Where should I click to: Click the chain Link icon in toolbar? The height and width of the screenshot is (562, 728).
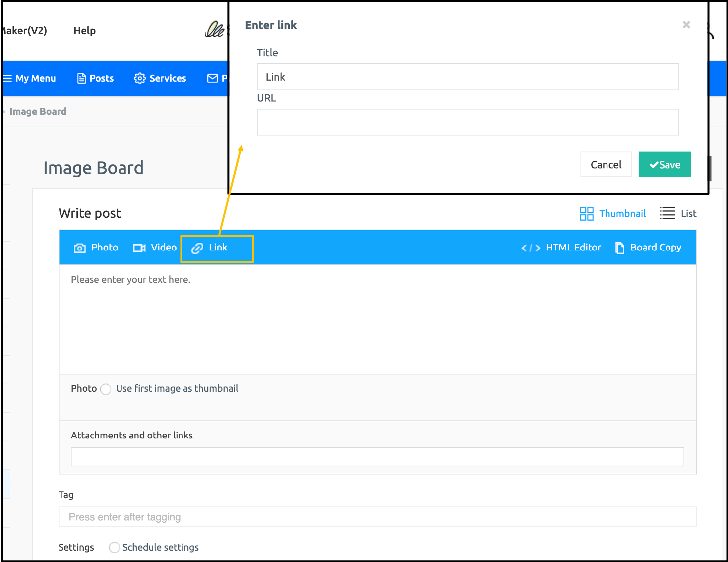[x=197, y=248]
